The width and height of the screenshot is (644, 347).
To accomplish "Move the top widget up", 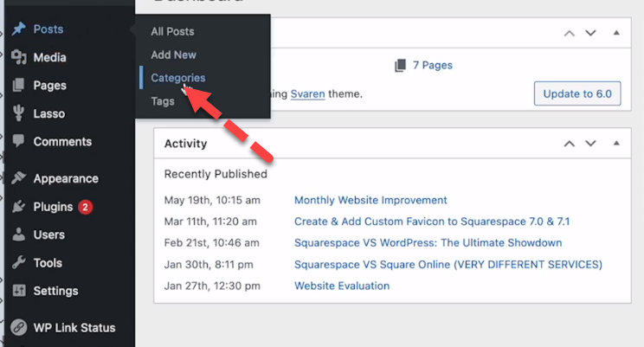I will tap(570, 33).
